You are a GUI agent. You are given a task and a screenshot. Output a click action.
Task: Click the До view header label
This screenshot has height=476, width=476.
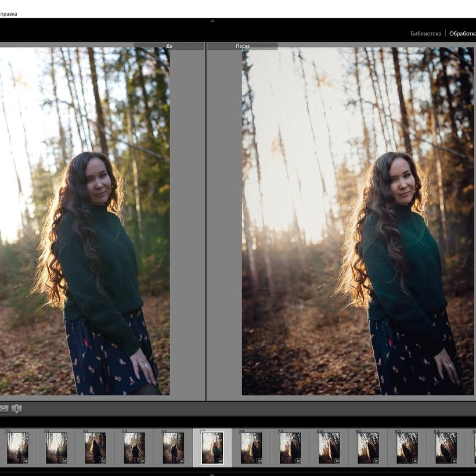pyautogui.click(x=169, y=46)
